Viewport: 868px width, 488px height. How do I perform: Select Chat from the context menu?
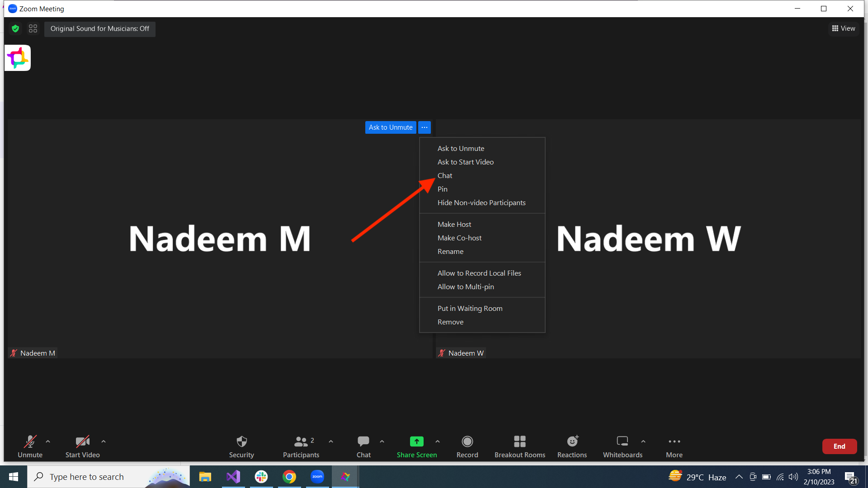tap(445, 176)
